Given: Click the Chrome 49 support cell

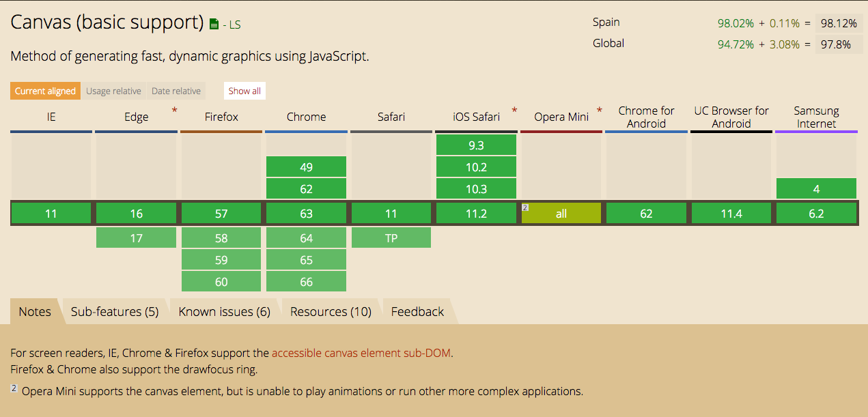Looking at the screenshot, I should [306, 167].
